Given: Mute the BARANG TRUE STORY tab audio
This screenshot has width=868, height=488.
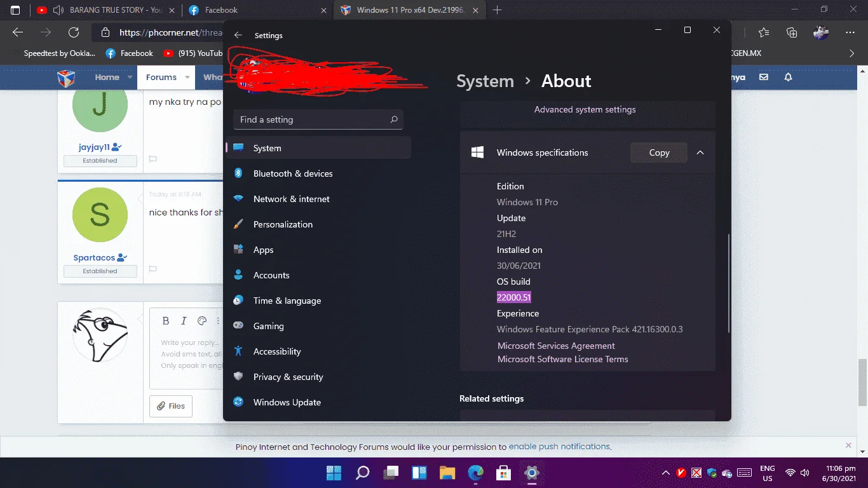Looking at the screenshot, I should (x=58, y=10).
